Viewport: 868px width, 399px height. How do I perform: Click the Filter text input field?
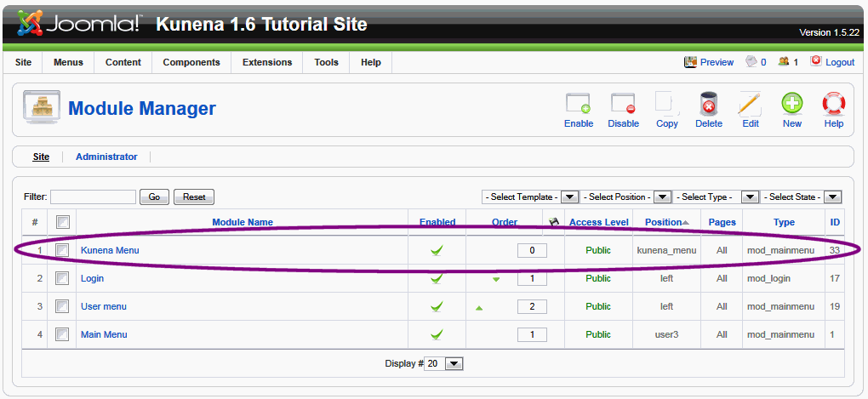tap(93, 197)
